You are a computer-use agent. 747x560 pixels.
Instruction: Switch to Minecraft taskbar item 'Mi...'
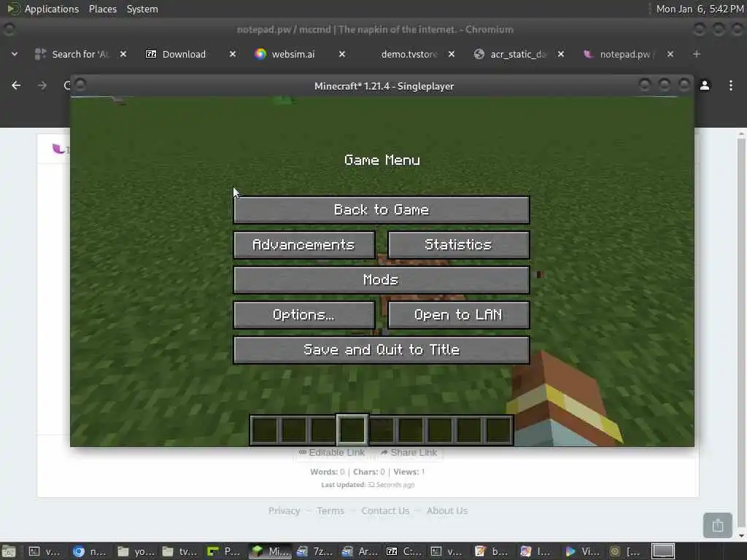pyautogui.click(x=271, y=551)
